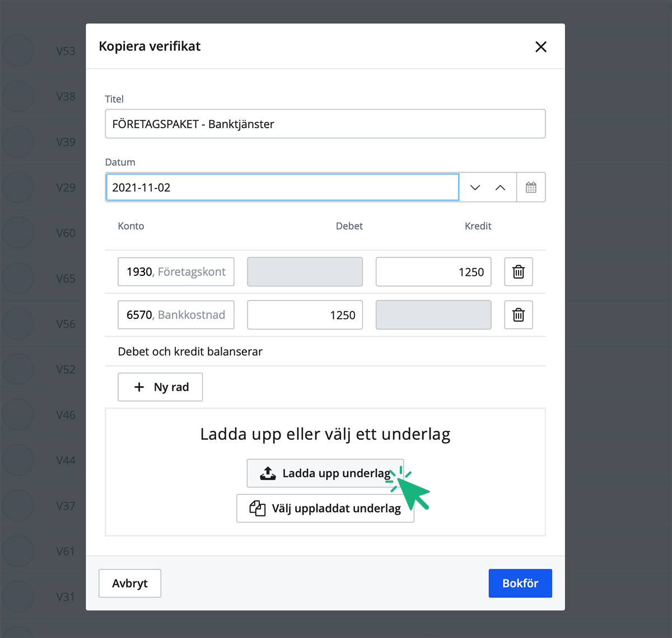672x638 pixels.
Task: Expand the account selector showing 1930, Företagskont
Action: [175, 271]
